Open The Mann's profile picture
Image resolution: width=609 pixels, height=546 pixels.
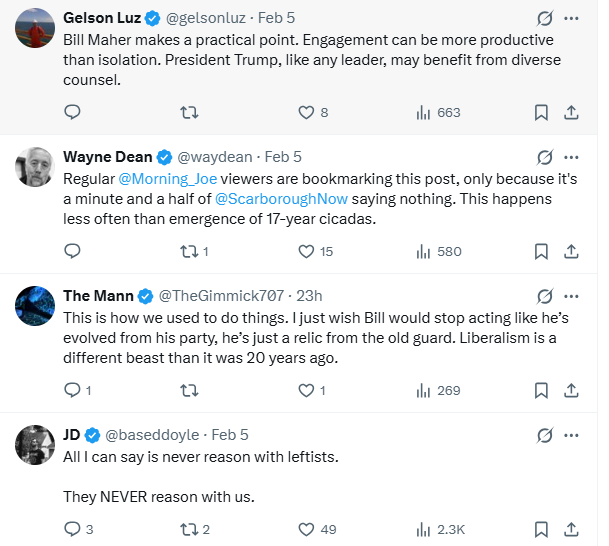[x=34, y=305]
